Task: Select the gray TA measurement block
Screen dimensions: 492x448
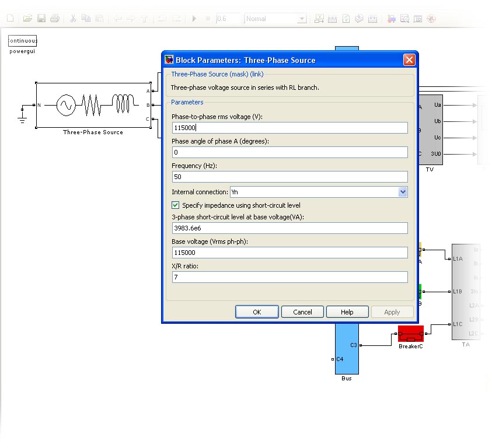Action: pos(466,292)
